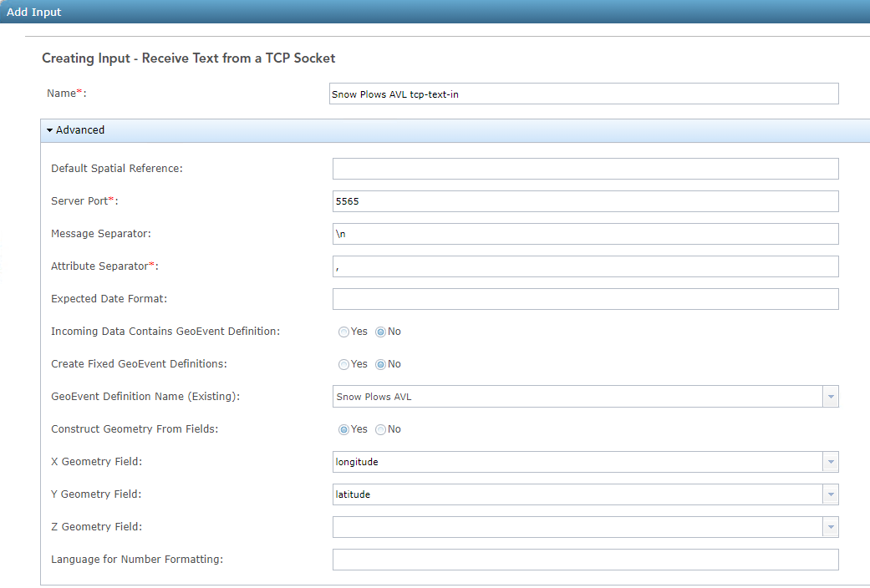870x588 pixels.
Task: Select Yes for Incoming Data Contains GeoEvent Definition
Action: pos(343,332)
